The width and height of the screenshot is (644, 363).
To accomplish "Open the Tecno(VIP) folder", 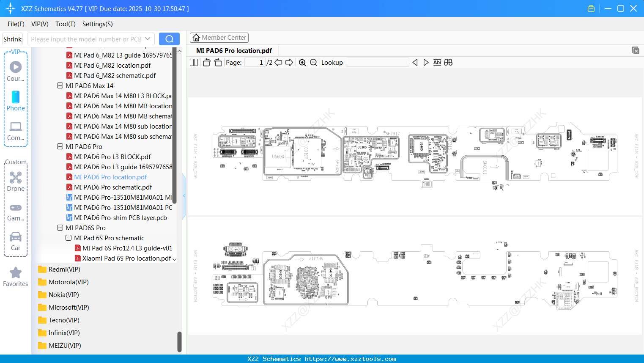I will 64,320.
